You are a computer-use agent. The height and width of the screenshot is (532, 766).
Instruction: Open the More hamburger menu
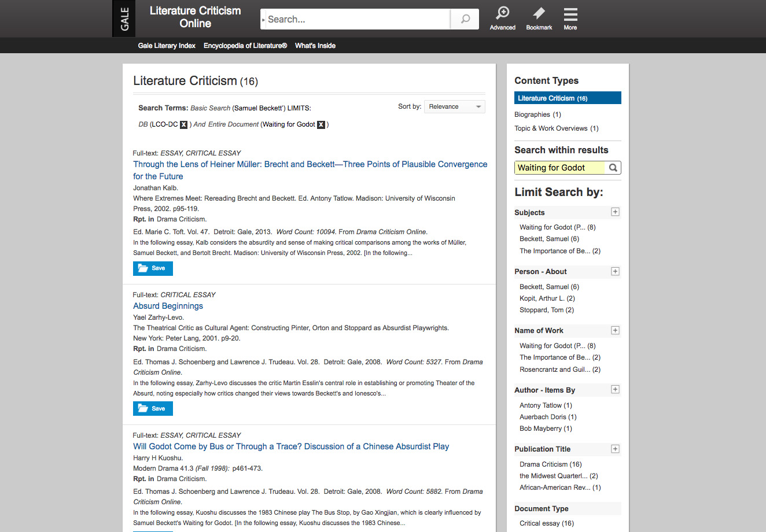point(570,18)
